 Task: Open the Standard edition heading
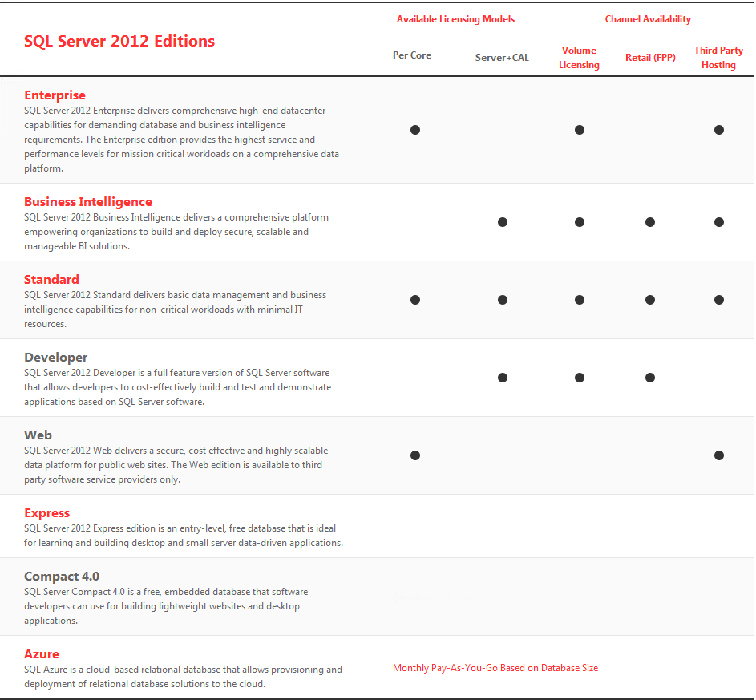51,279
